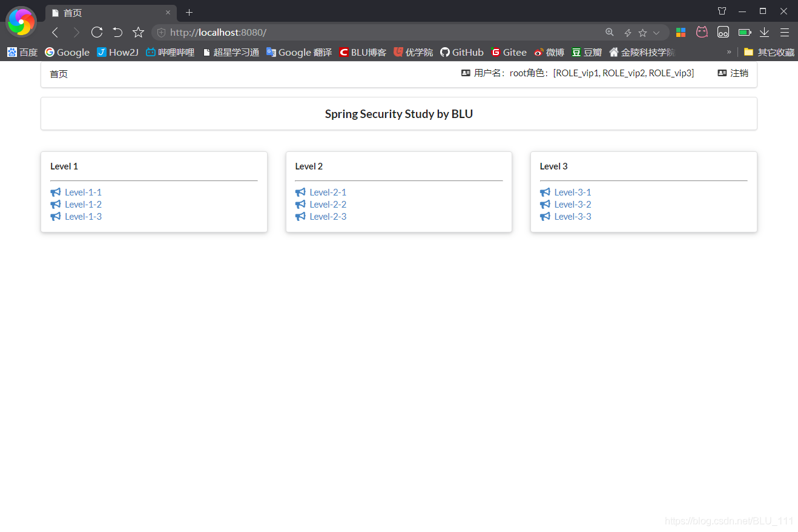Open a new tab with the plus button
The height and width of the screenshot is (532, 798).
click(189, 12)
